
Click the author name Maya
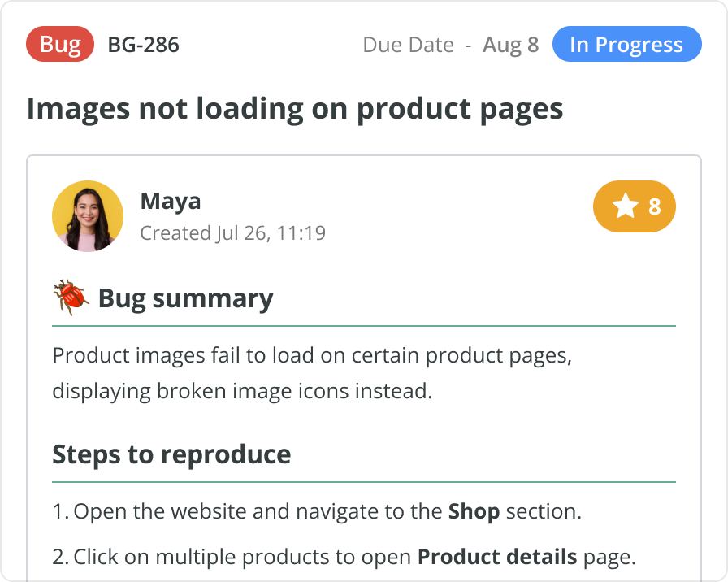click(x=171, y=201)
